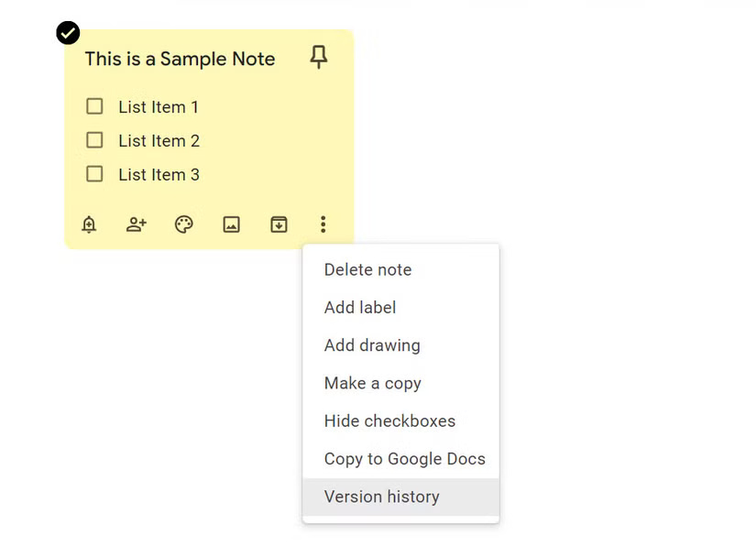This screenshot has height=546, width=756.
Task: Copy the note to Google Docs
Action: (x=404, y=459)
